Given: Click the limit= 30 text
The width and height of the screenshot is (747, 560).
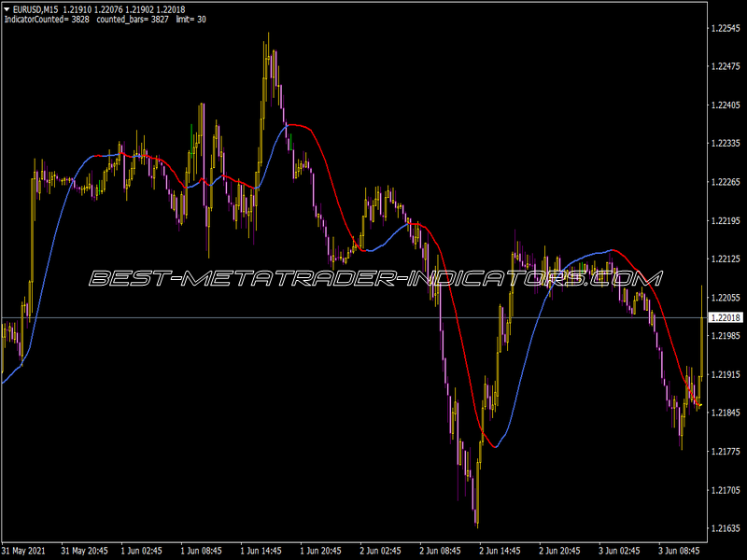Looking at the screenshot, I should [x=191, y=20].
